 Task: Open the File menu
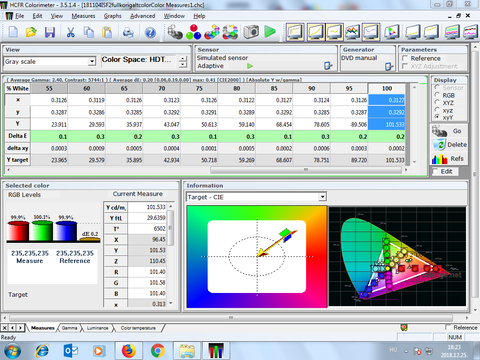pyautogui.click(x=20, y=16)
